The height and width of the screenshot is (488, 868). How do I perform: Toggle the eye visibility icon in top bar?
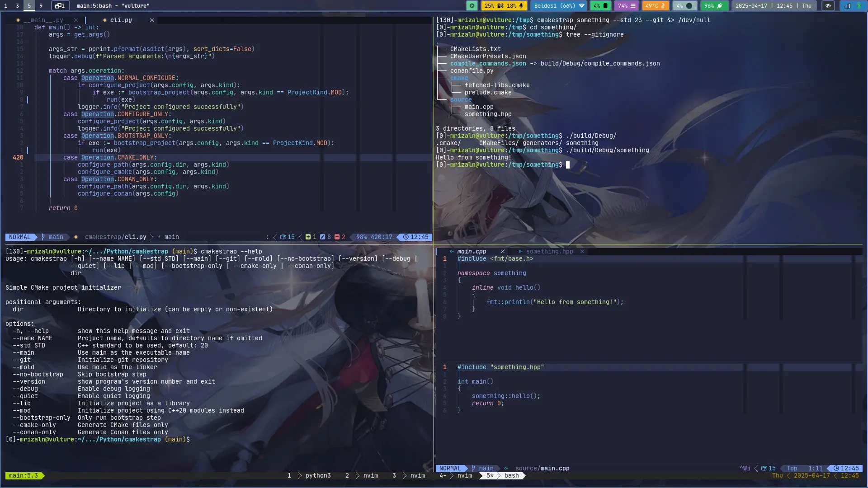click(x=828, y=6)
